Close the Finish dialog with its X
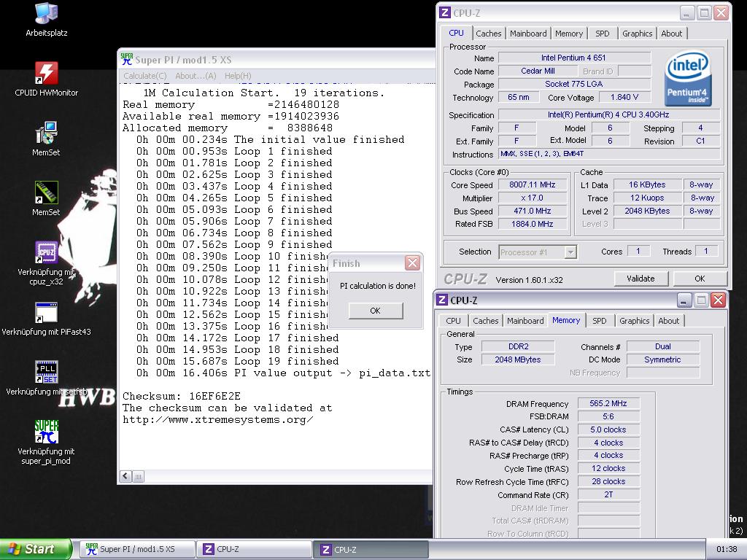Viewport: 747px width, 560px height. click(x=412, y=262)
